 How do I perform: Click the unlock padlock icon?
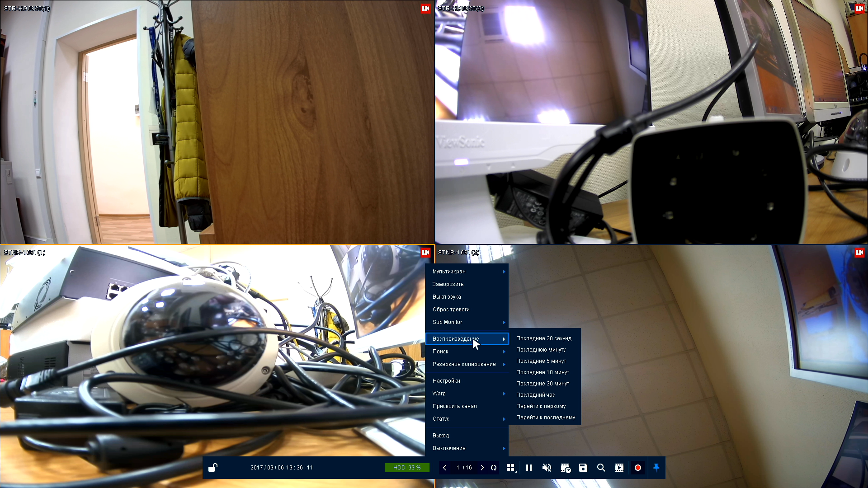pos(213,468)
